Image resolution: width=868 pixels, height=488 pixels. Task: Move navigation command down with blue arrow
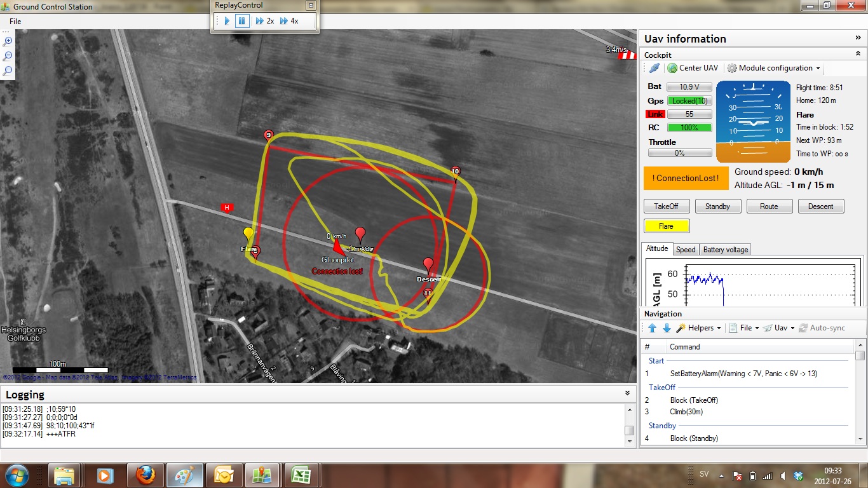coord(667,328)
